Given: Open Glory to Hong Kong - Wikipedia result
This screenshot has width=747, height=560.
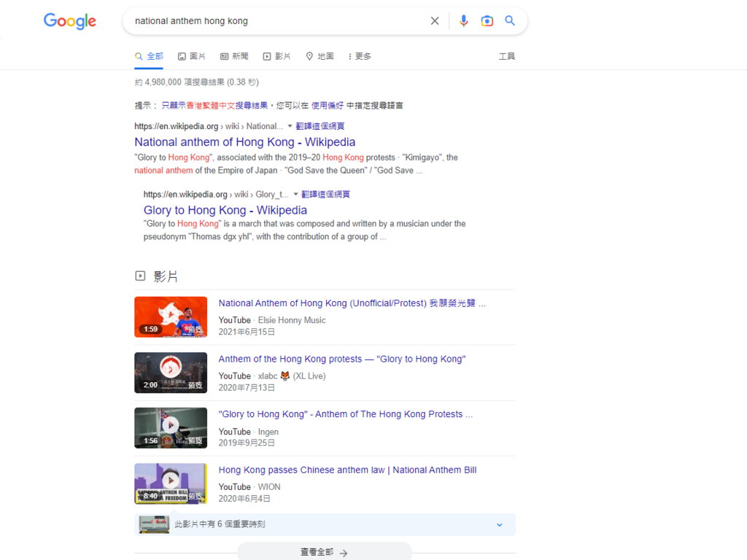Looking at the screenshot, I should coord(225,210).
